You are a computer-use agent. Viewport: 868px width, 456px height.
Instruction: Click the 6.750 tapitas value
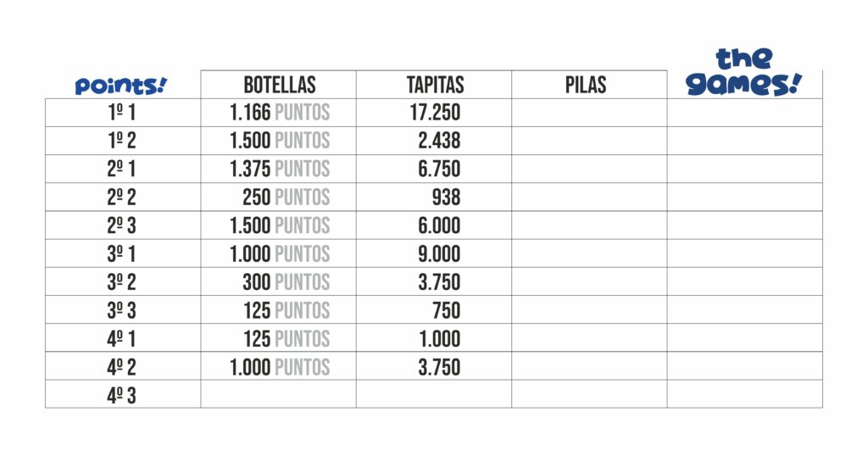[439, 170]
